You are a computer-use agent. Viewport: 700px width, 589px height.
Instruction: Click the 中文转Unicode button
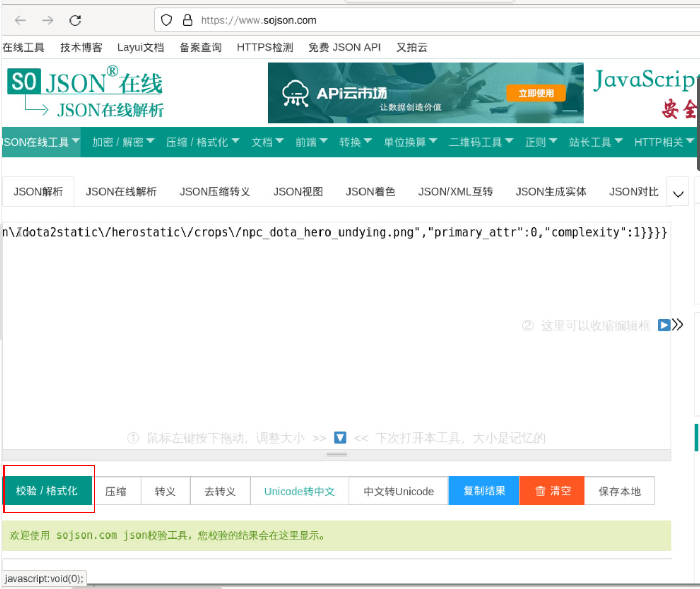398,491
